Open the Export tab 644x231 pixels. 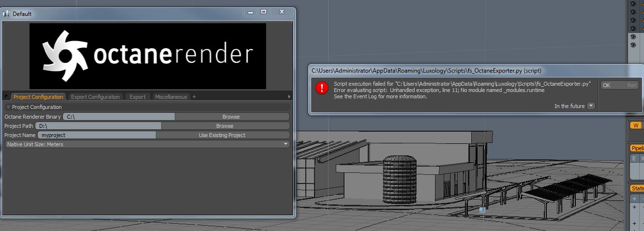click(x=137, y=97)
